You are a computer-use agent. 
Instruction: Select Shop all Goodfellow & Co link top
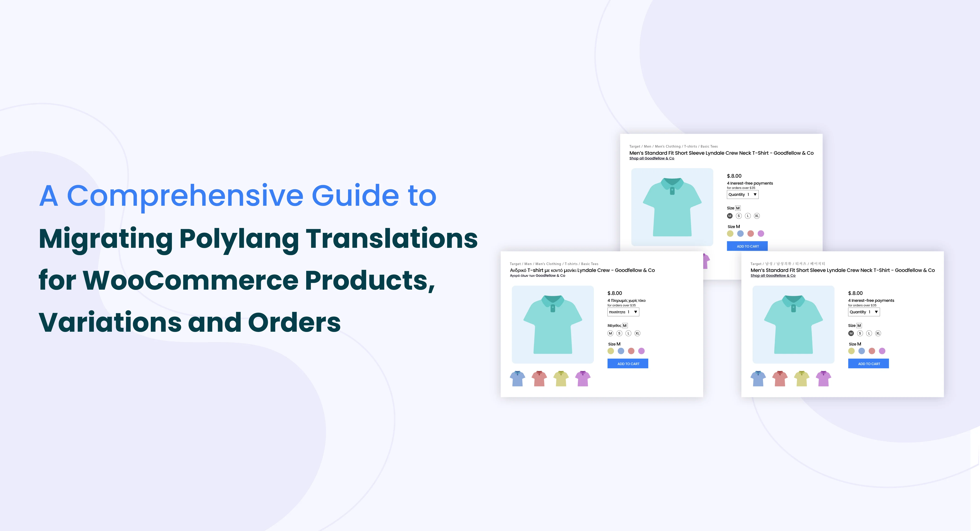(x=652, y=158)
